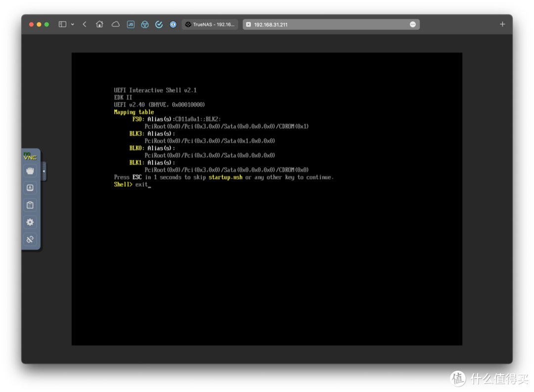This screenshot has height=392, width=534.
Task: Open 1Password extension icon
Action: pos(173,24)
